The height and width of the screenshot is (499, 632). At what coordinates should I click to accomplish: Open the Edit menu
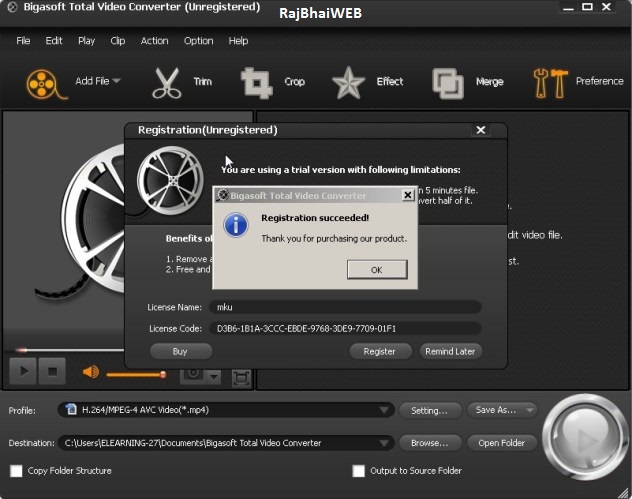pos(54,41)
